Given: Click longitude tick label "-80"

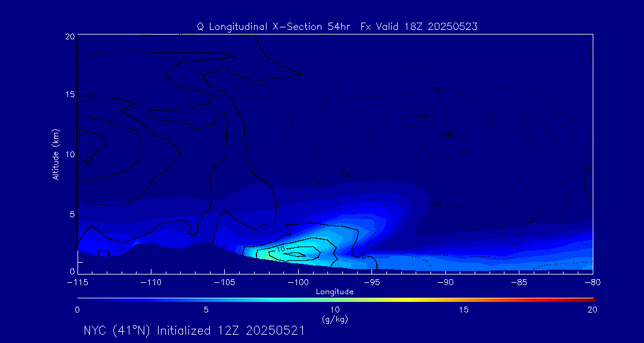Looking at the screenshot, I should (x=593, y=283).
